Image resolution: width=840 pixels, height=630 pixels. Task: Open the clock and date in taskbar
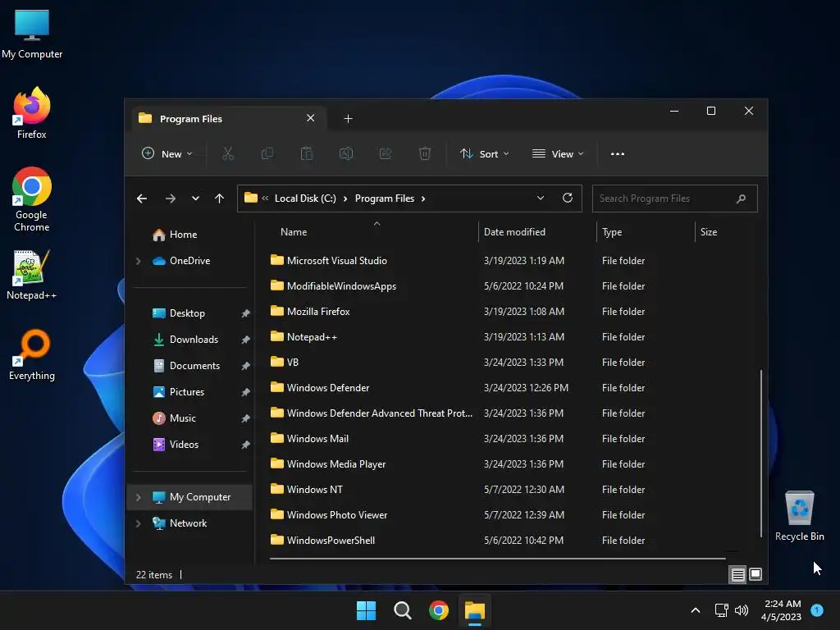pos(782,610)
